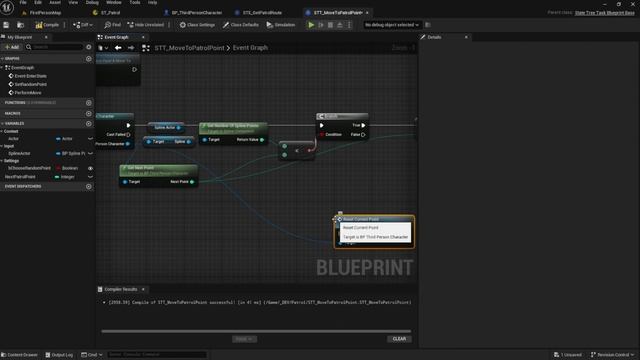This screenshot has width=640, height=360.
Task: Add a new event dispatcher
Action: [89, 187]
